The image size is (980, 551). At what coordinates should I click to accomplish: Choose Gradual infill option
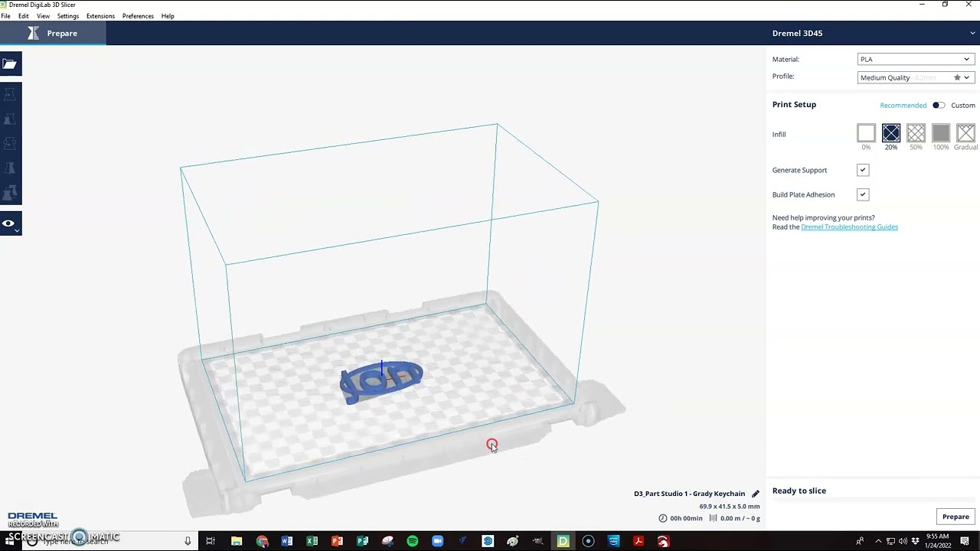(965, 133)
